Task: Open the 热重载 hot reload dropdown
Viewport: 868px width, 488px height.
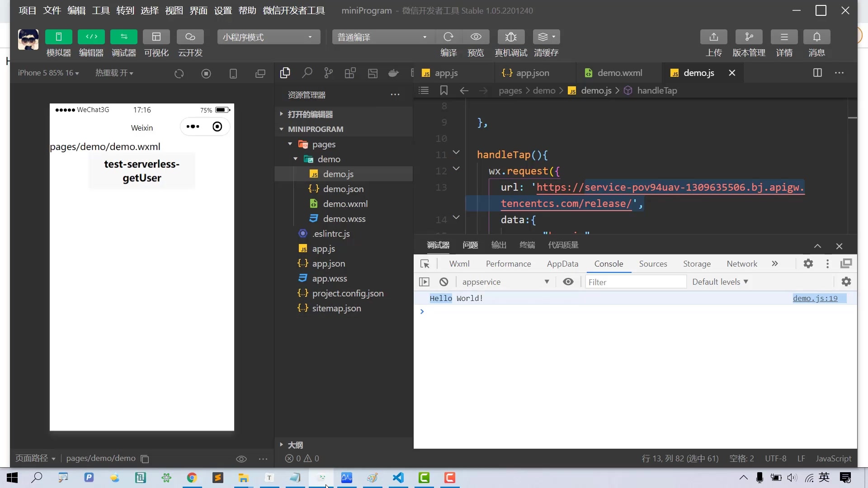Action: pos(114,73)
